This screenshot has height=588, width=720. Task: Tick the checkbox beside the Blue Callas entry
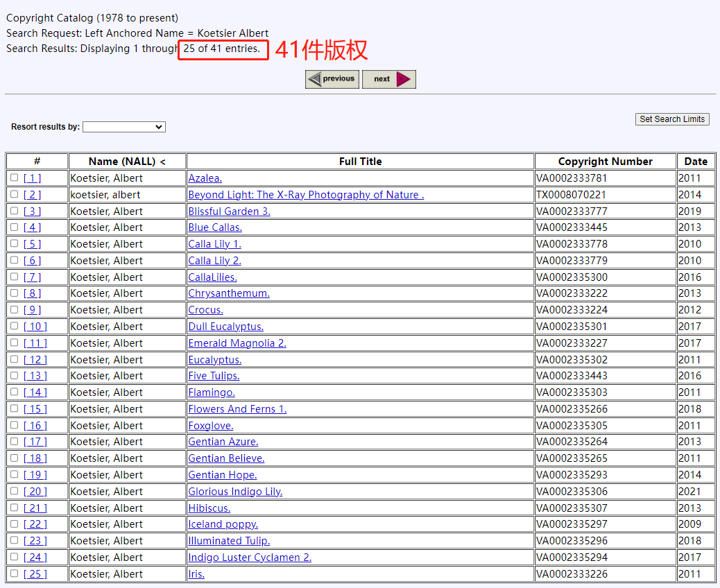click(x=15, y=227)
